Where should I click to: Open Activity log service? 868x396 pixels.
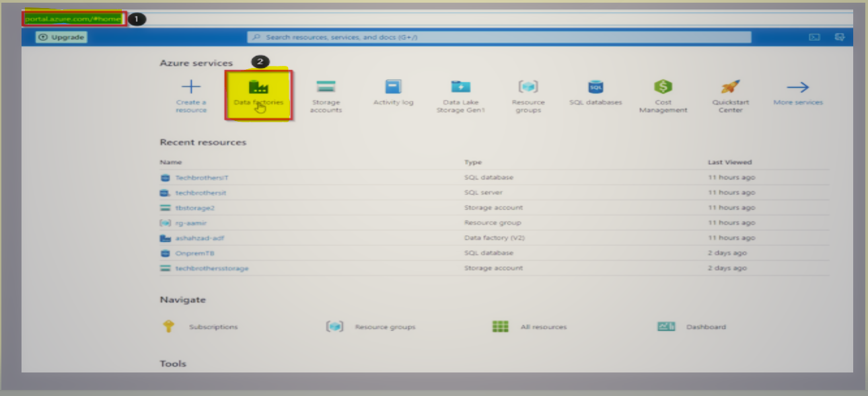click(x=394, y=93)
